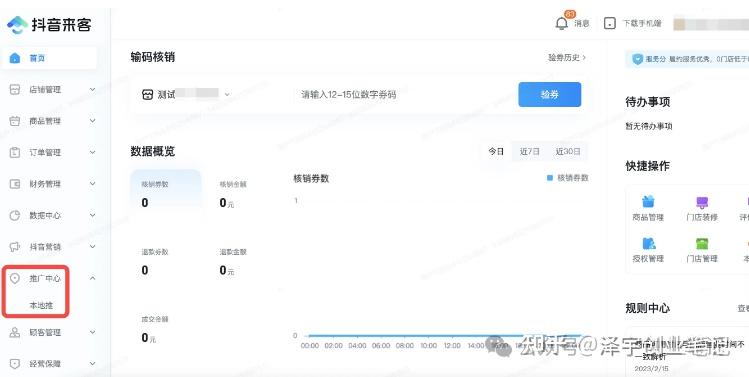Click the 抖音来客 logo icon
This screenshot has width=749, height=377.
17,24
